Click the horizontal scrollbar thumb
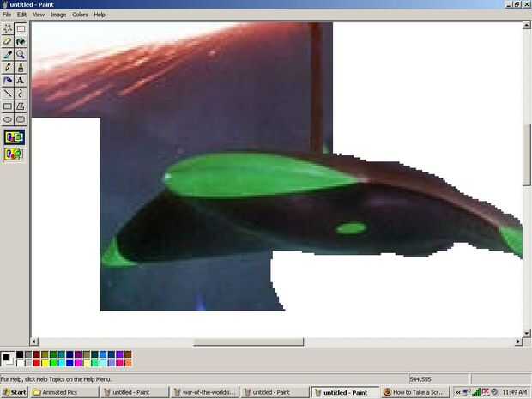Screen dimensions: 532x399 (248, 342)
